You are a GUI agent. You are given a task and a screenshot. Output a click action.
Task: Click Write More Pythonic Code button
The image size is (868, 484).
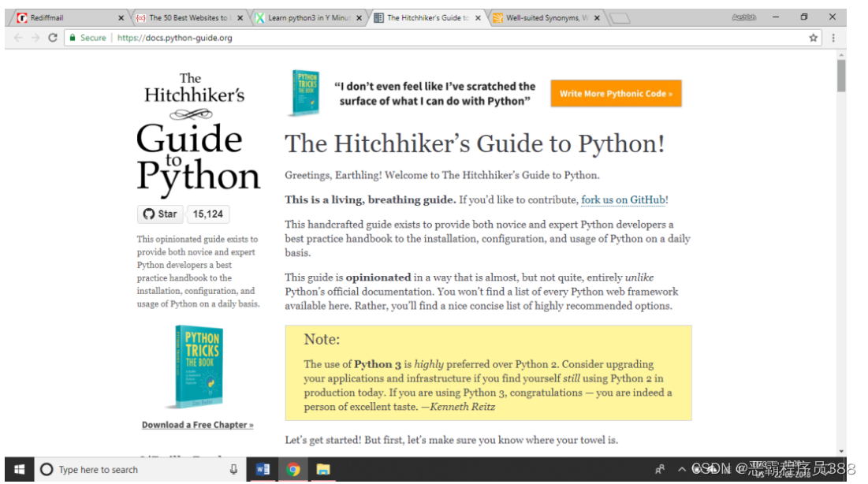[x=616, y=94]
